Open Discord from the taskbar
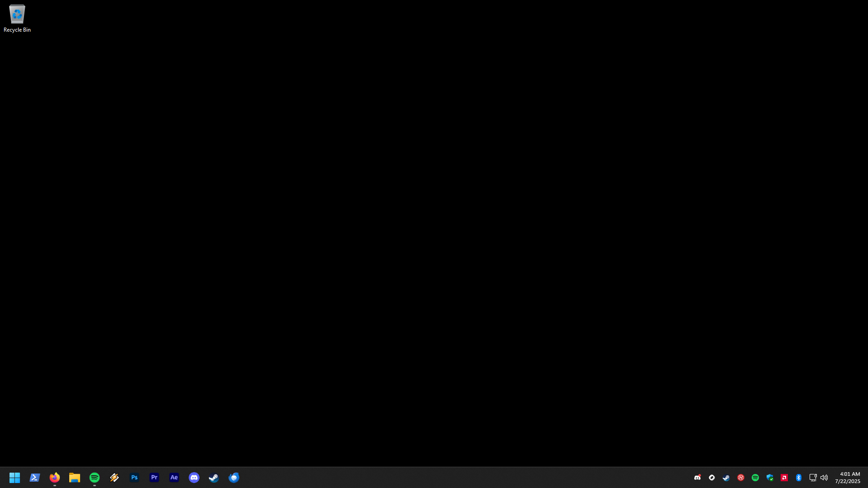Image resolution: width=868 pixels, height=488 pixels. pos(194,478)
